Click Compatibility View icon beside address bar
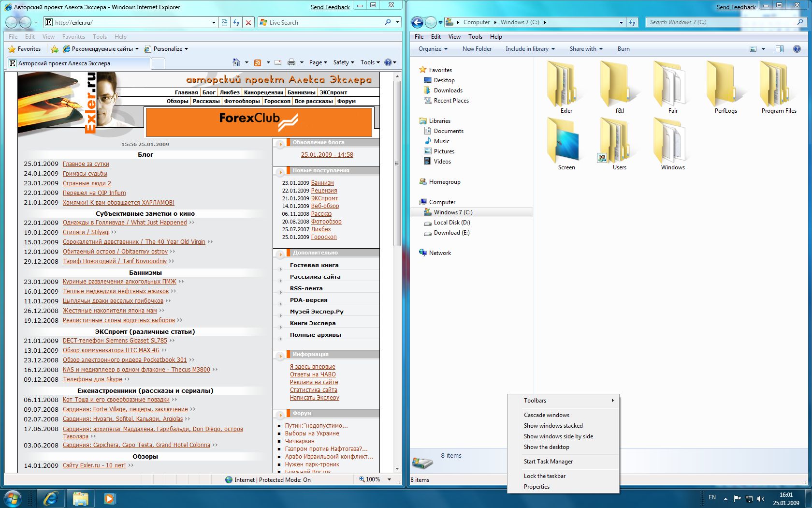The height and width of the screenshot is (508, 812). 224,22
